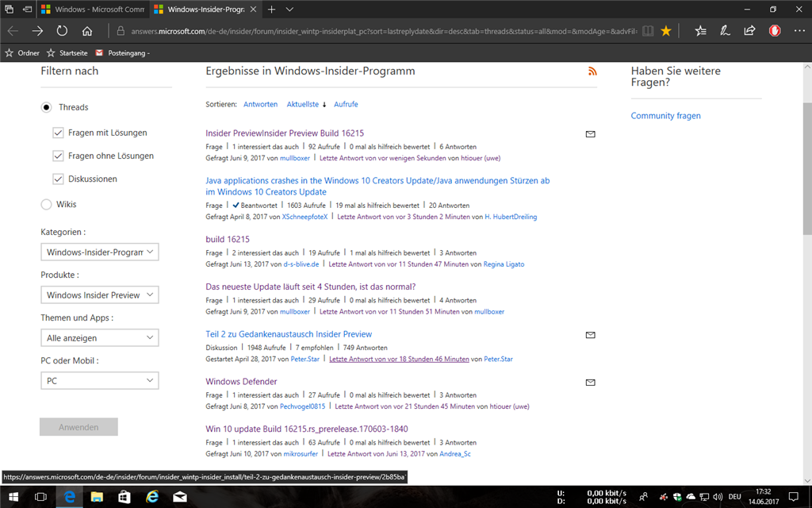
Task: Open Startseite favorites bar item
Action: (67, 53)
